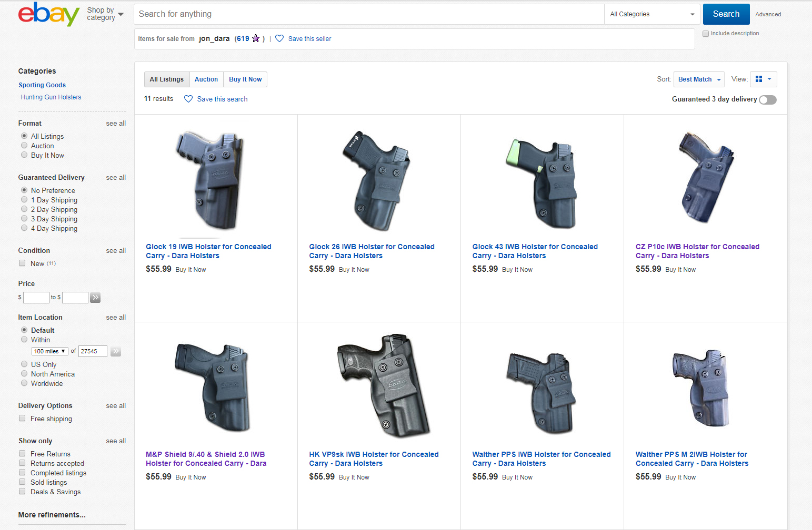The width and height of the screenshot is (812, 530).
Task: Enable Guaranteed 3 day delivery
Action: click(767, 99)
